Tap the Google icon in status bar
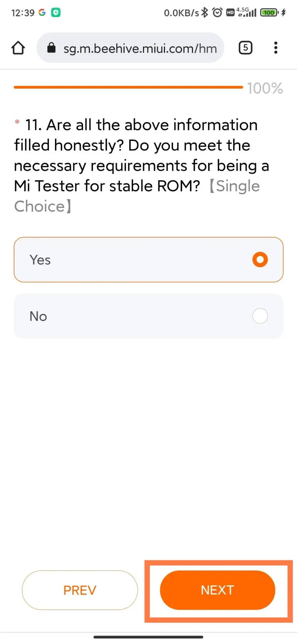 42,13
